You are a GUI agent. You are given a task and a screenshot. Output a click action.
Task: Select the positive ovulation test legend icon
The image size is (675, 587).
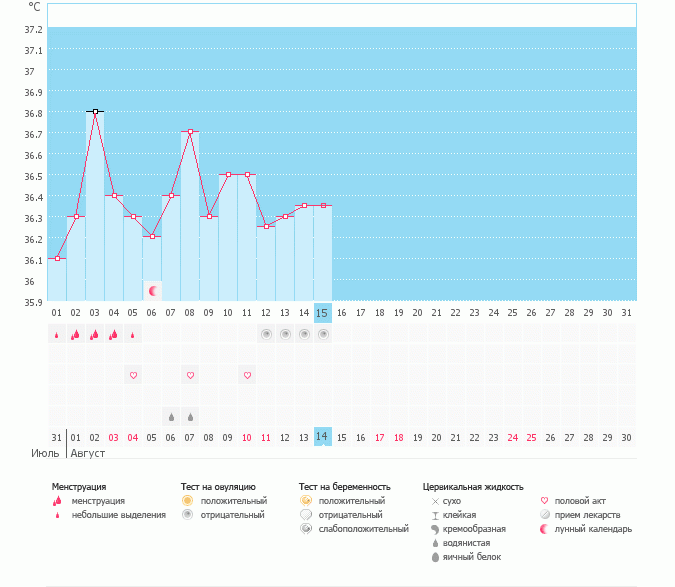[187, 500]
